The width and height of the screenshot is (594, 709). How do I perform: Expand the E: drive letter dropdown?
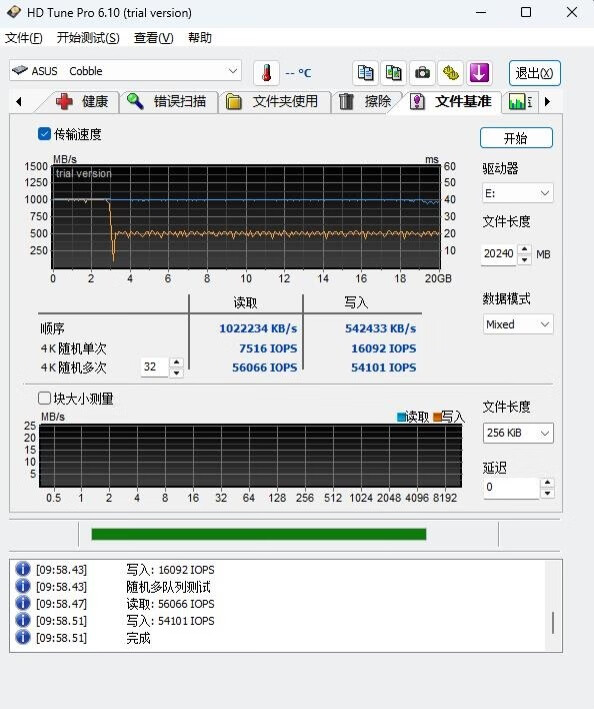518,194
